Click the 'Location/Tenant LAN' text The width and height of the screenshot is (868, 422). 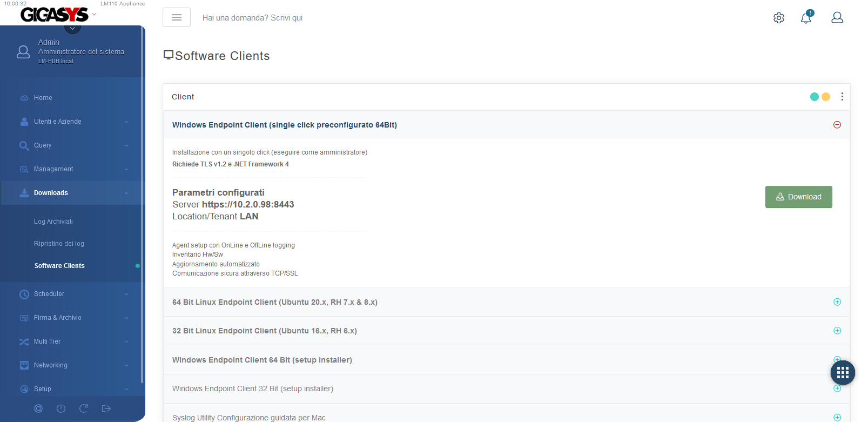pyautogui.click(x=215, y=216)
